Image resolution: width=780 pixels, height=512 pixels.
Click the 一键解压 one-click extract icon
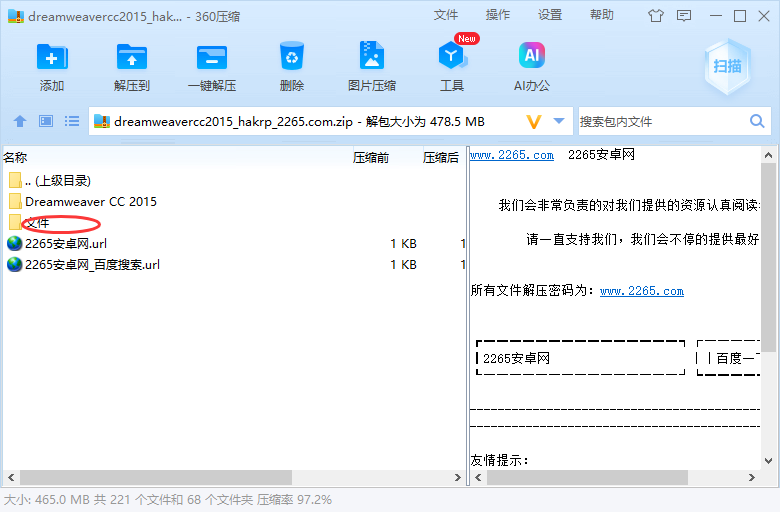[212, 57]
